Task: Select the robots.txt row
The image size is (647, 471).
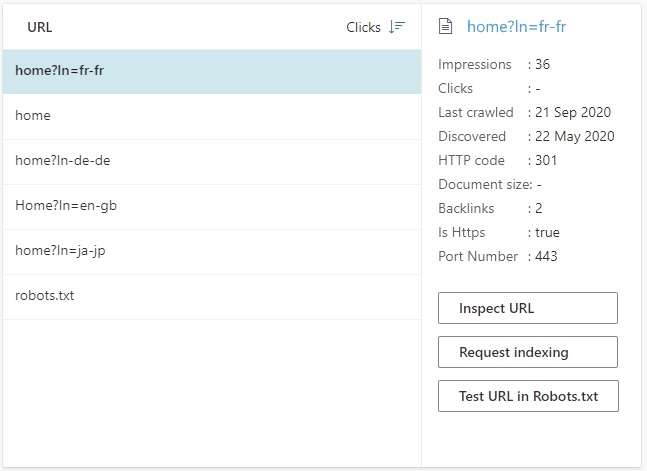Action: pos(212,297)
